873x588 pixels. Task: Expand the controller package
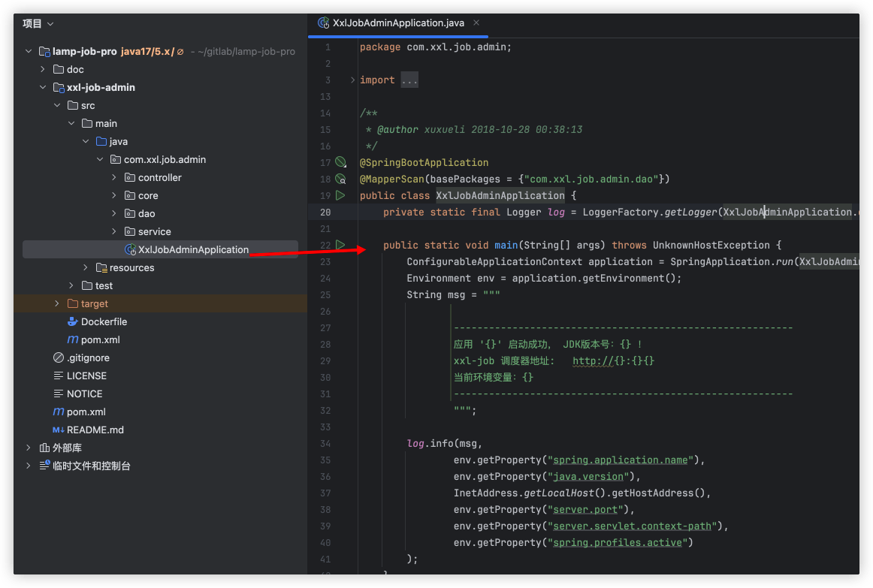click(114, 177)
